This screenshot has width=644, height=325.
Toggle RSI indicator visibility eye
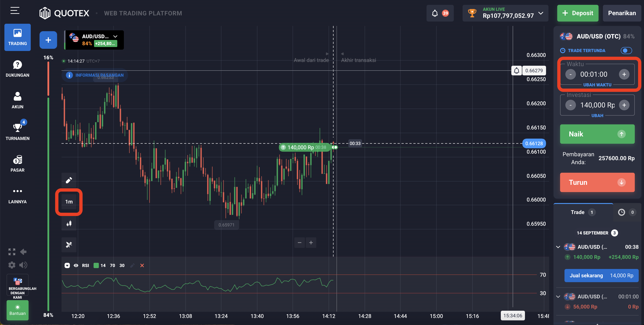pos(76,265)
